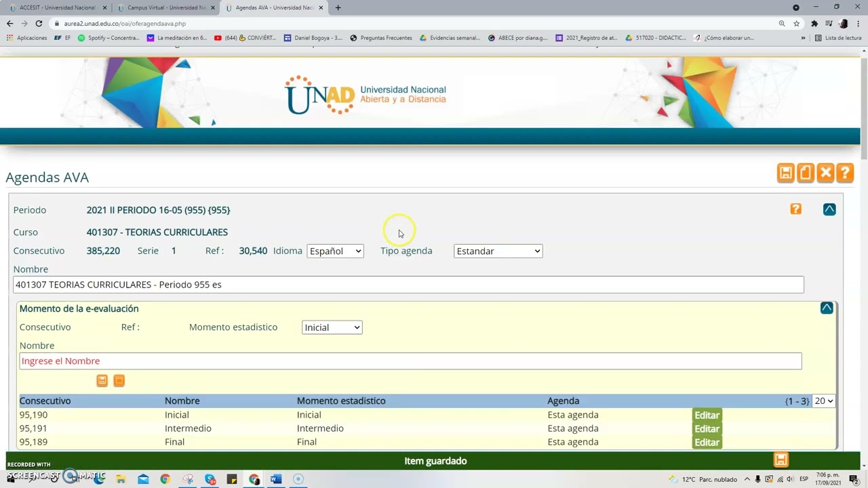Click the agenda Nombre field with 401307 TEORIAS CURRICULARES
This screenshot has height=488, width=868.
coord(408,285)
